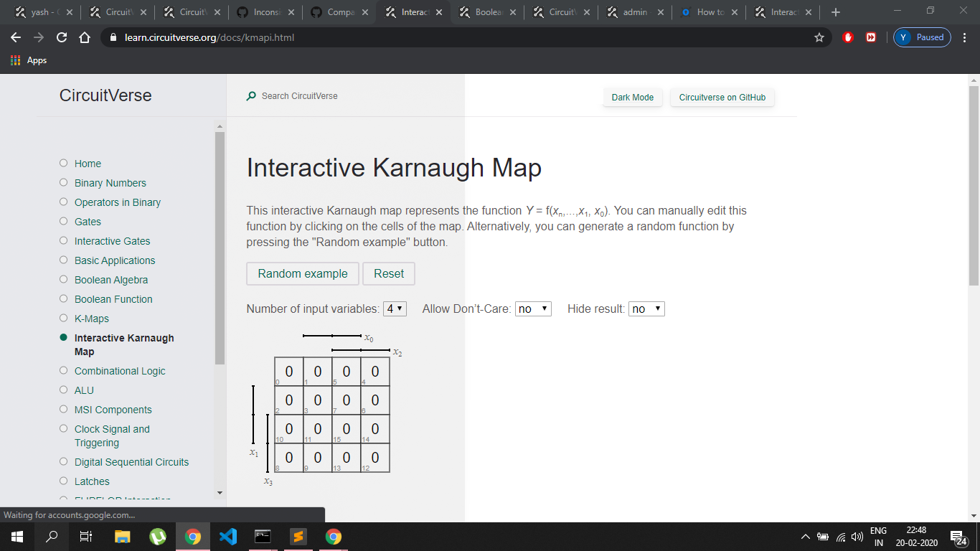Open Allow Don't-Care dropdown
This screenshot has height=551, width=980.
(x=533, y=309)
